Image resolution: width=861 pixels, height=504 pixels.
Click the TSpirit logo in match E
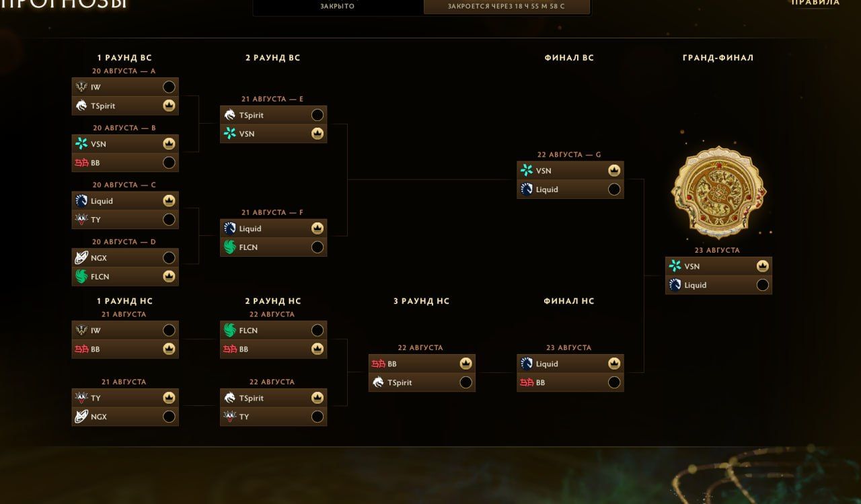230,115
